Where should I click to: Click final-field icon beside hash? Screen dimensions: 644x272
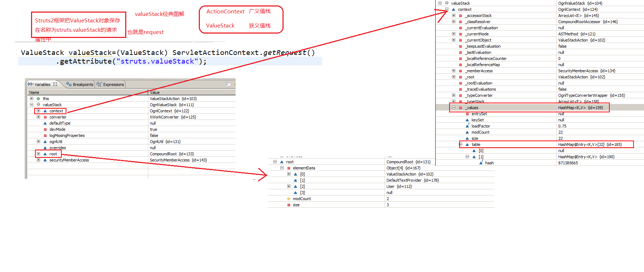point(481,163)
